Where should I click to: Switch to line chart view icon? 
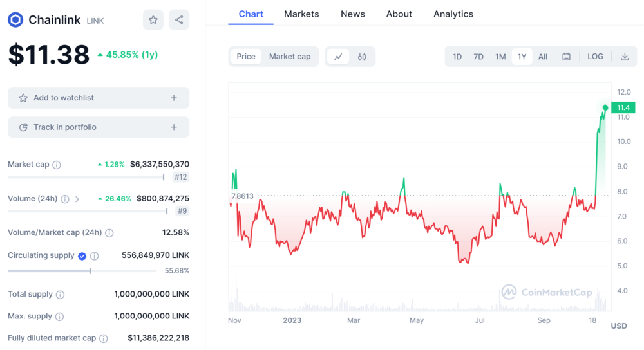(x=338, y=57)
